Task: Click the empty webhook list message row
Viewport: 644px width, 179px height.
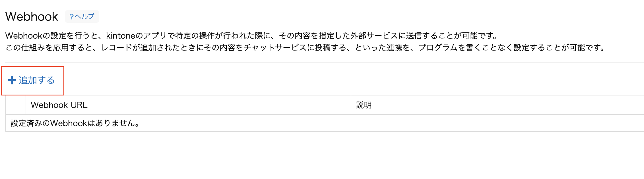Action: click(x=75, y=123)
